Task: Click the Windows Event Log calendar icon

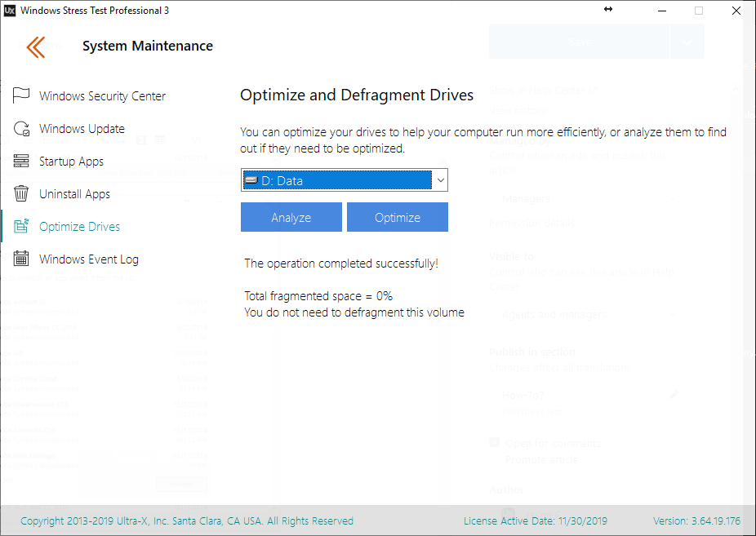Action: tap(22, 259)
